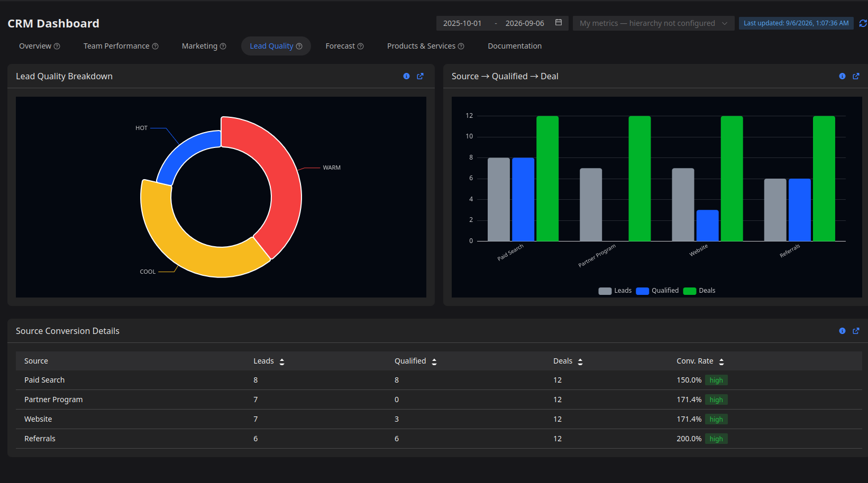Open Source Conversion Details external link icon

[x=856, y=331]
